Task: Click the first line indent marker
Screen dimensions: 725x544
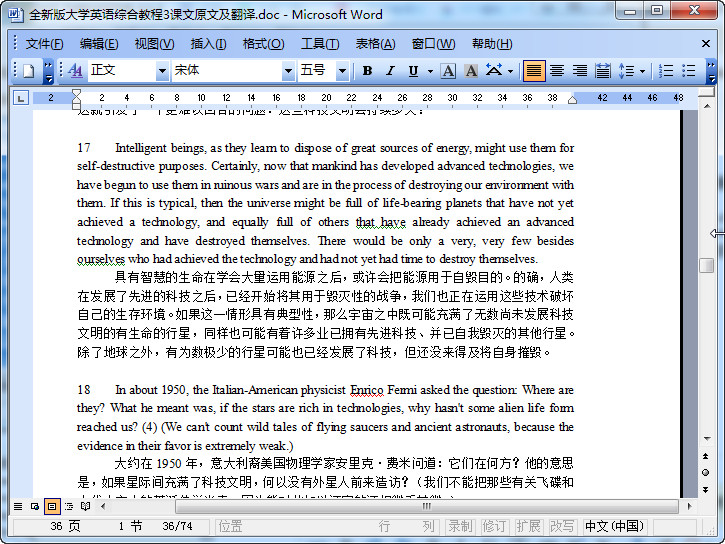Action: (x=76, y=94)
